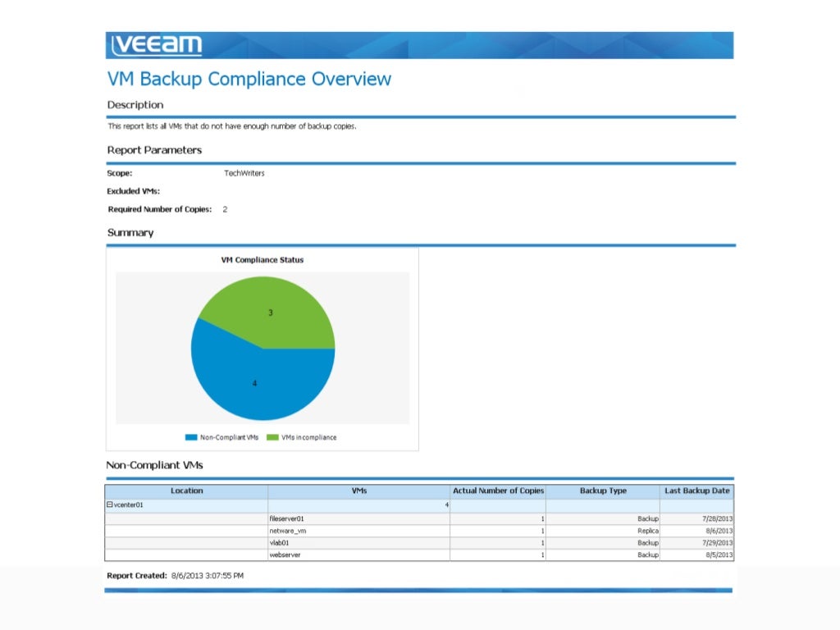This screenshot has width=840, height=630.
Task: Click the Required Number of Copies value 2
Action: tap(225, 209)
